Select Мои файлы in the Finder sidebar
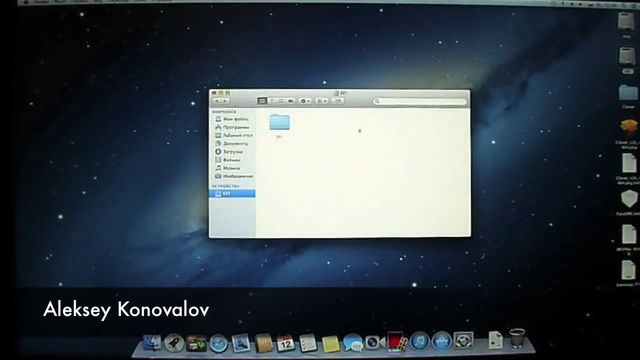This screenshot has height=360, width=640. 232,119
